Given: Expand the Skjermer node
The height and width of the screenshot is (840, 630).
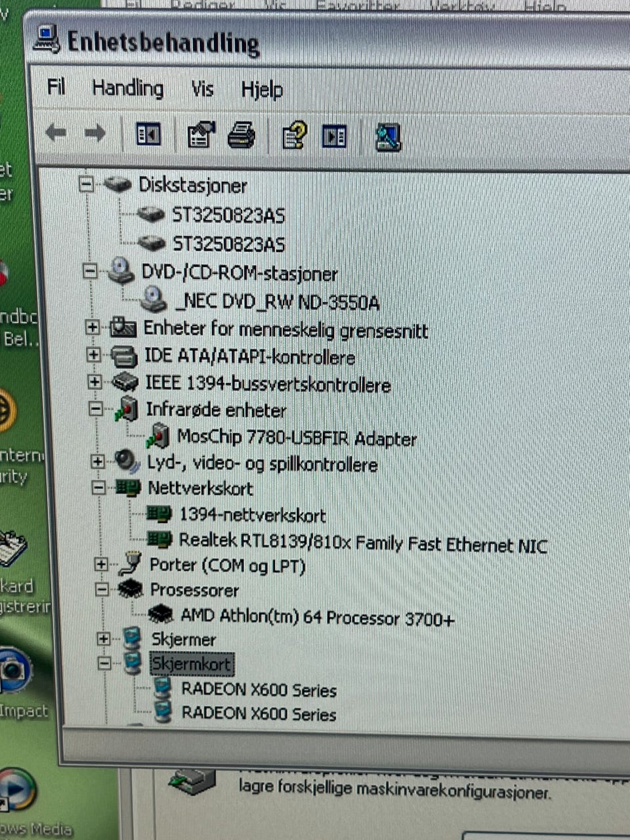Looking at the screenshot, I should click(x=104, y=637).
